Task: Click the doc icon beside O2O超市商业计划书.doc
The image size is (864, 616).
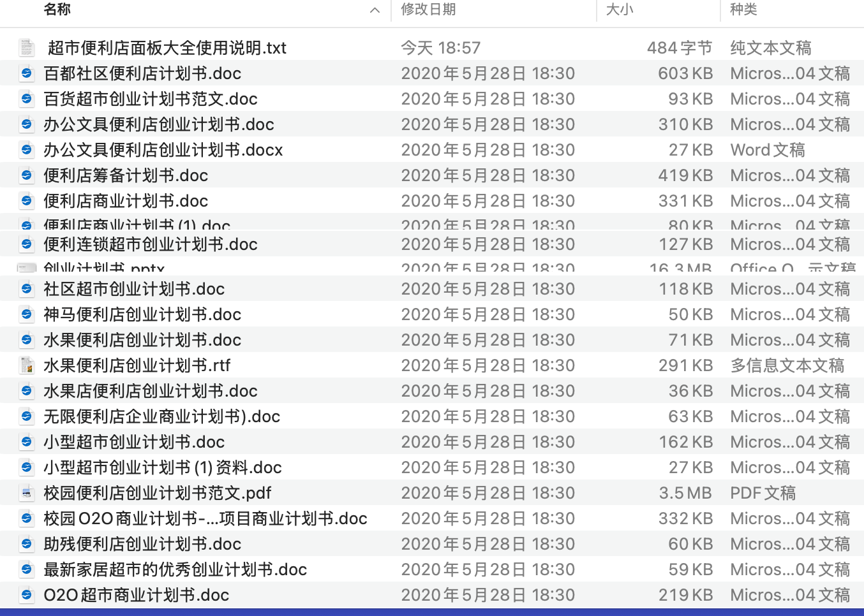Action: [x=27, y=595]
